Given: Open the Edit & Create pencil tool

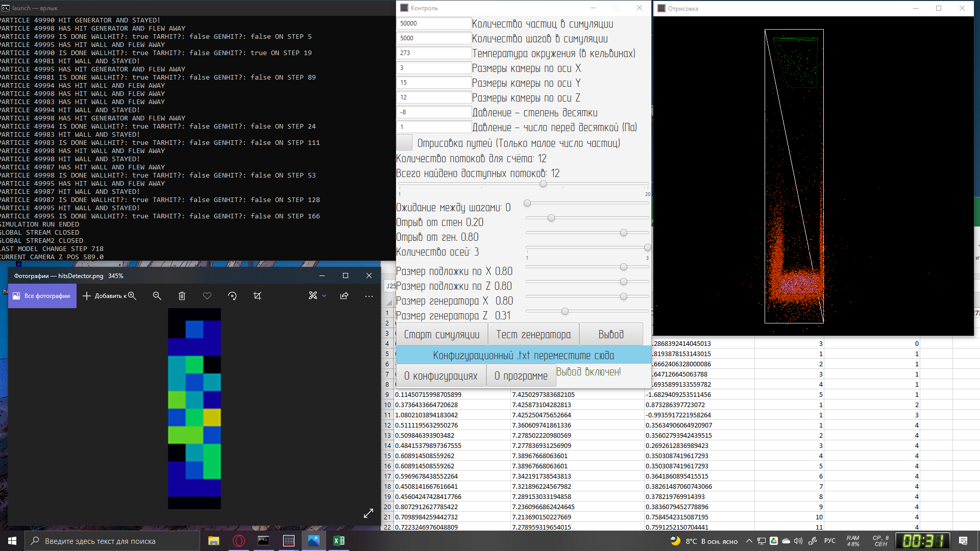Looking at the screenshot, I should 312,296.
